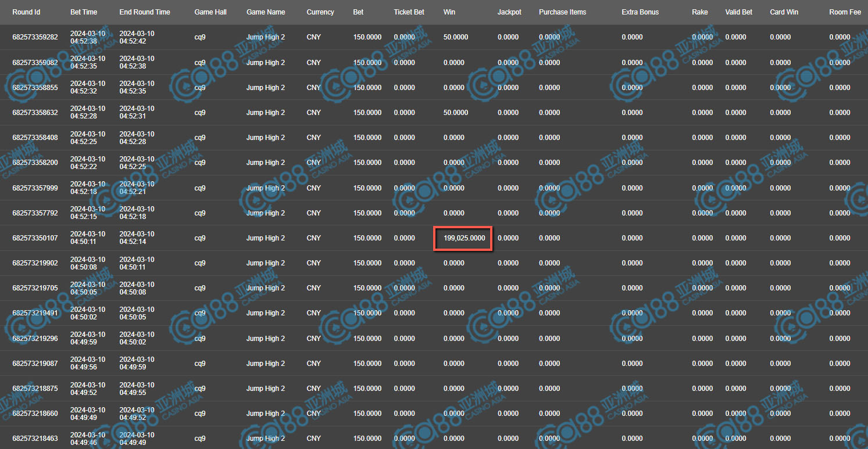
Task: Select round id 682573219491
Action: pyautogui.click(x=35, y=313)
